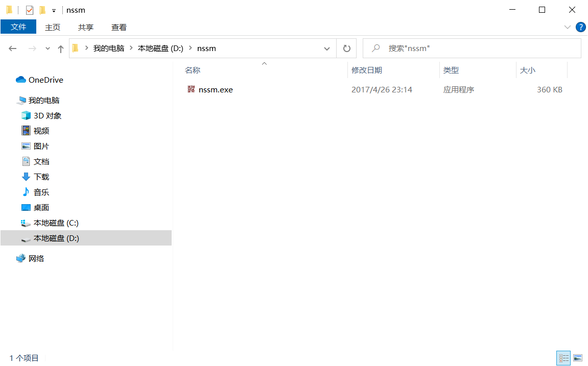Click the 下载 down-arrow icon

pos(26,177)
